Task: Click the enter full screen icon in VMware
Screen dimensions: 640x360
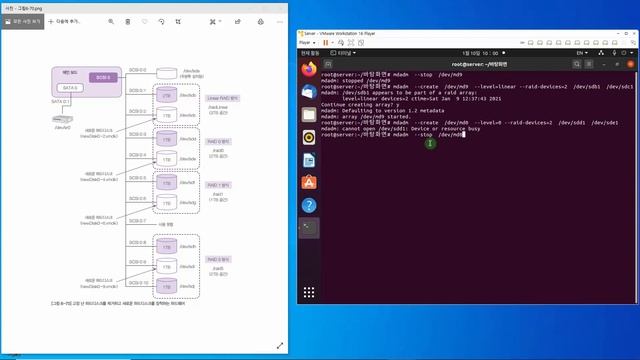Action: (351, 42)
